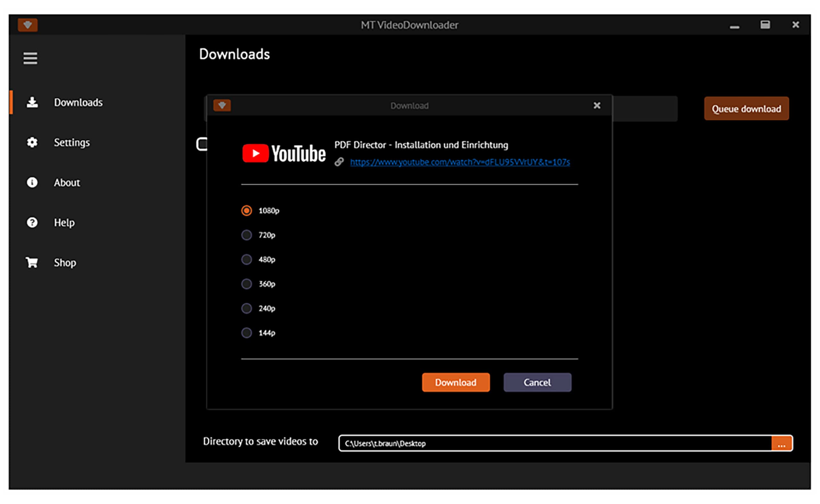Click the logo icon in Download dialog header
The image size is (820, 504).
click(222, 105)
